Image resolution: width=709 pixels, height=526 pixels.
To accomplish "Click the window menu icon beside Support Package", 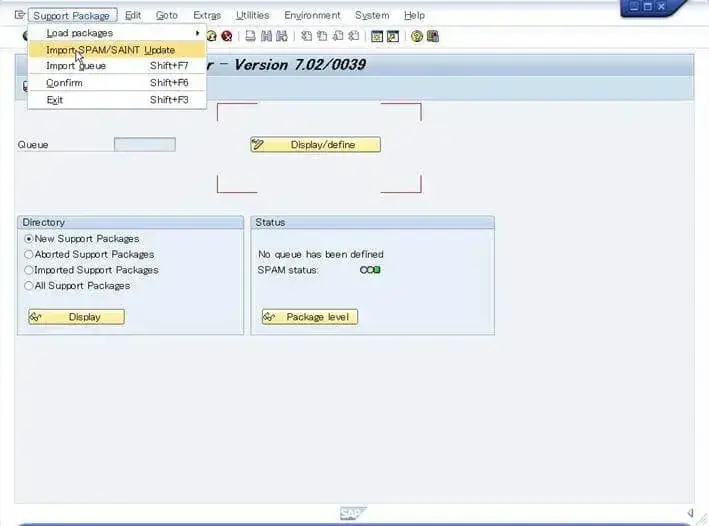I will click(x=19, y=15).
